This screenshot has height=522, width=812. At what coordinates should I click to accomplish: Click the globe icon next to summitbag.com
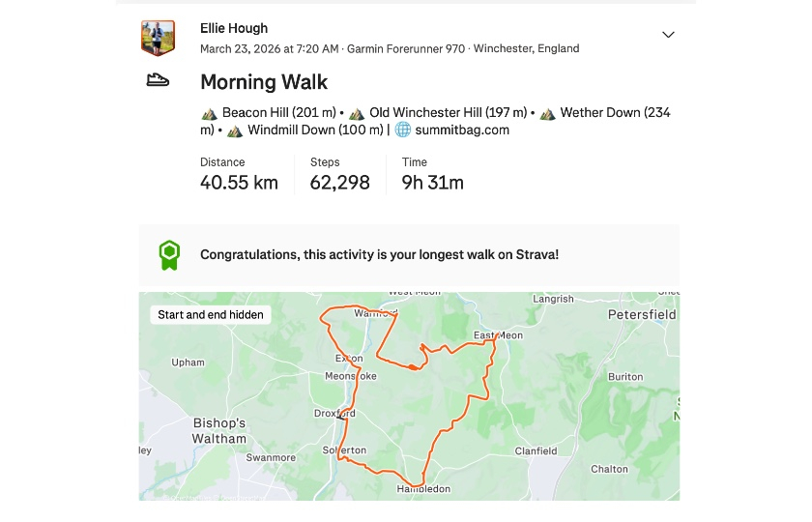(403, 130)
